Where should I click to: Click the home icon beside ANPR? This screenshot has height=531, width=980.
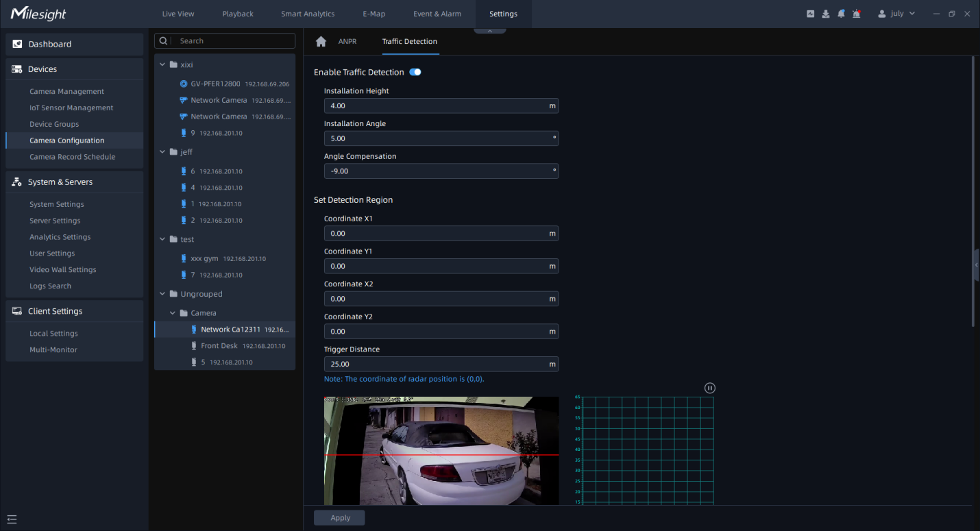[321, 42]
